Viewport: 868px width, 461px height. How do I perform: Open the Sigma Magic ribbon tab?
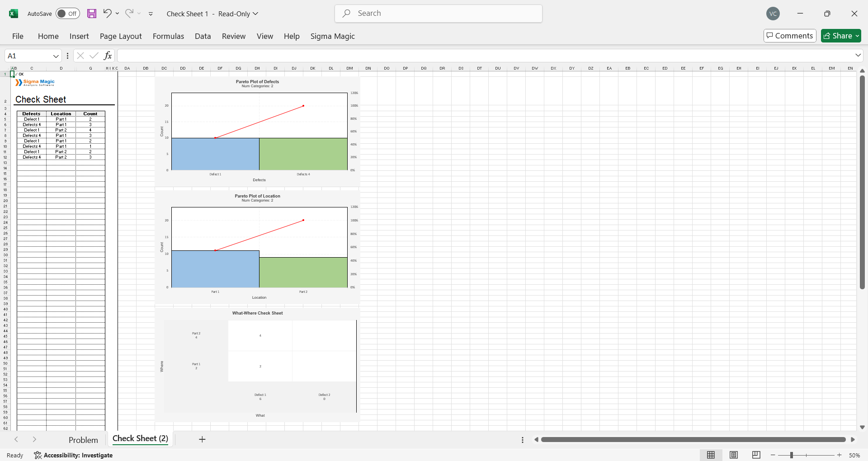(x=332, y=36)
